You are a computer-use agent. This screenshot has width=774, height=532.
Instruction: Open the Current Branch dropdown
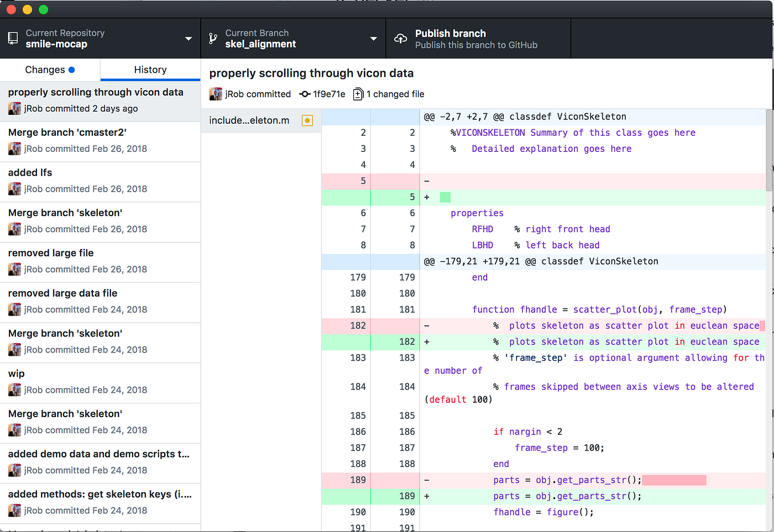point(373,38)
